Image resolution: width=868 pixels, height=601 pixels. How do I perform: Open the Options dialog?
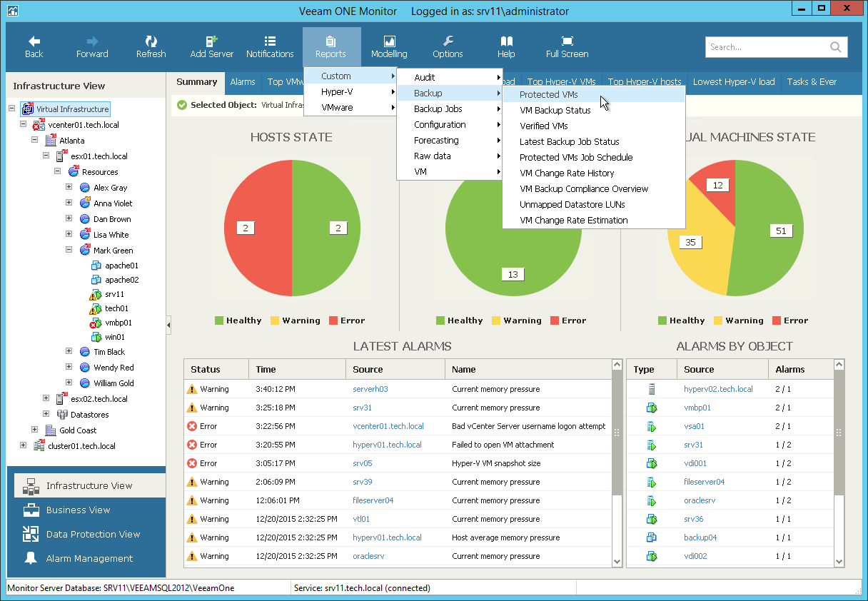pos(448,47)
